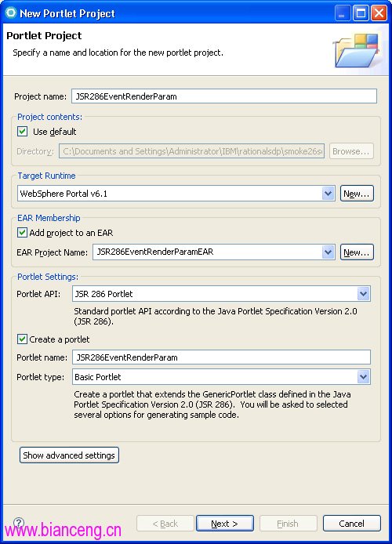Click the portlet project folder wizard image
Screen dimensions: 392x544
[x=357, y=51]
